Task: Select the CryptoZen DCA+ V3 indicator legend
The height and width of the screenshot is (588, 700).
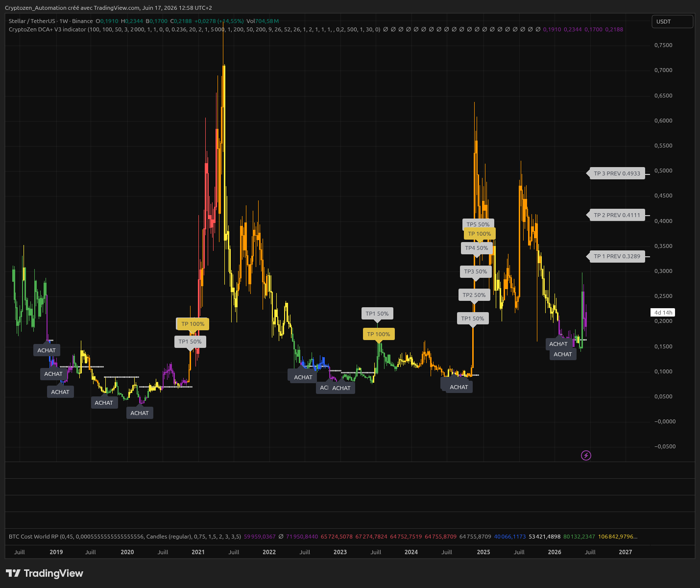Action: [x=194, y=29]
